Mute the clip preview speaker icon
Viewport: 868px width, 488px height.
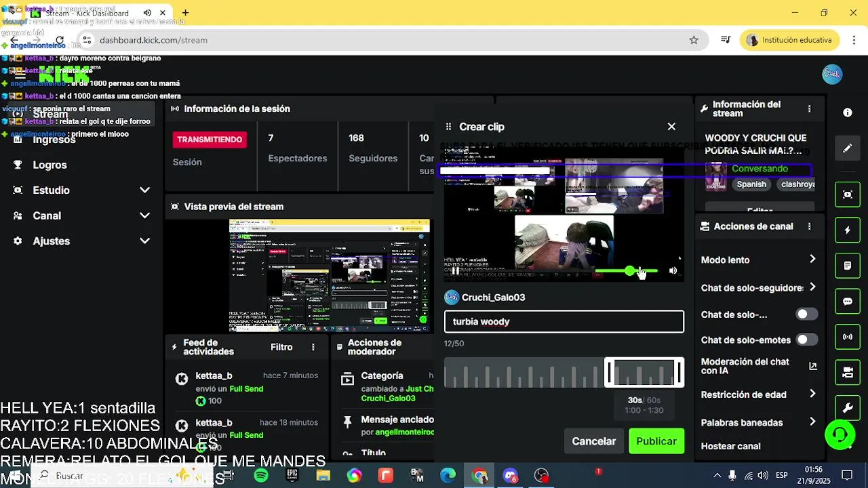coord(673,271)
